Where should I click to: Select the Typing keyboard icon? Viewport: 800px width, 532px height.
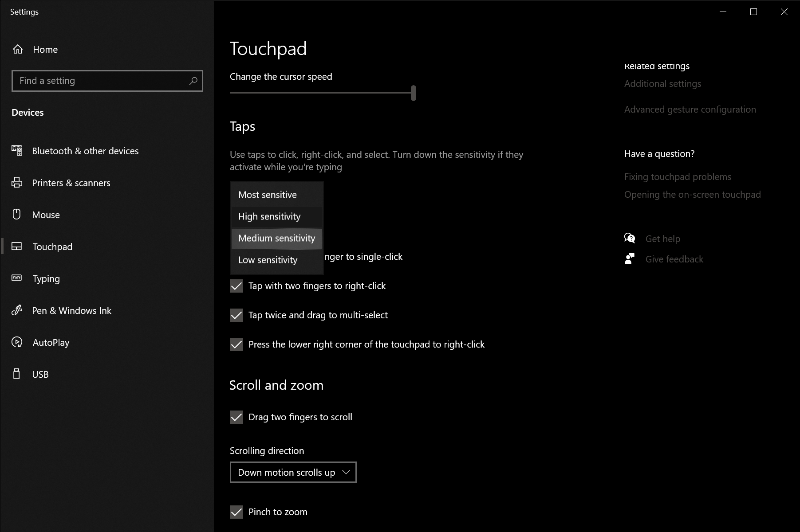coord(17,278)
